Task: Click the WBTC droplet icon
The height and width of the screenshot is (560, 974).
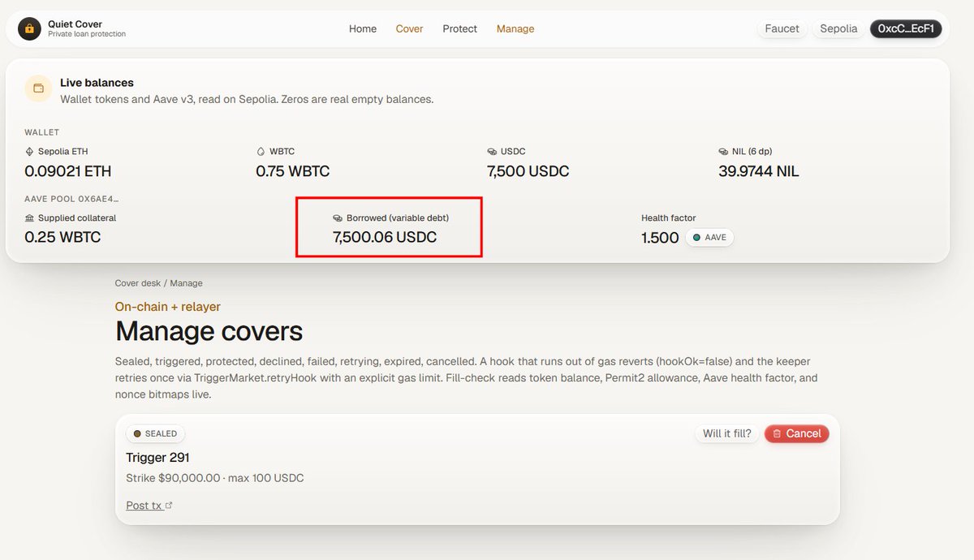Action: [x=261, y=152]
